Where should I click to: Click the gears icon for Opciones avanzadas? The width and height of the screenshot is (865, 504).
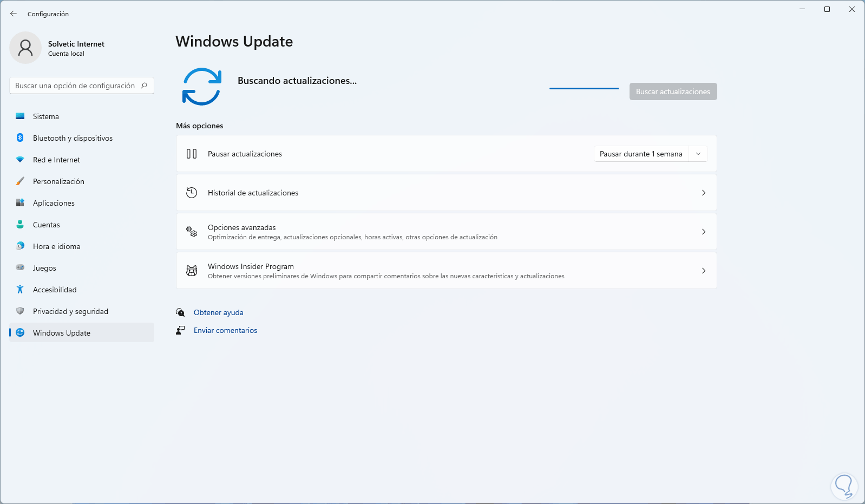pyautogui.click(x=192, y=232)
